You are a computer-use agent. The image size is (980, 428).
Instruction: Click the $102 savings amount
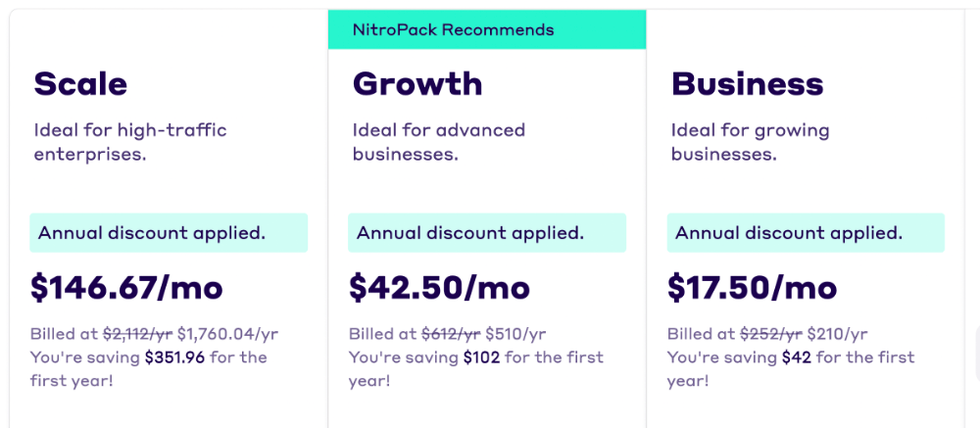click(x=481, y=357)
